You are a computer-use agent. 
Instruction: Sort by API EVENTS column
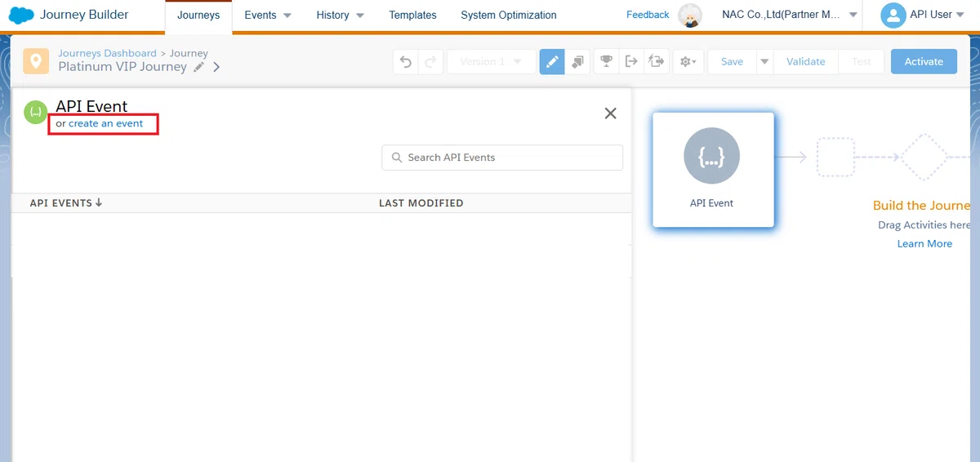pyautogui.click(x=66, y=203)
